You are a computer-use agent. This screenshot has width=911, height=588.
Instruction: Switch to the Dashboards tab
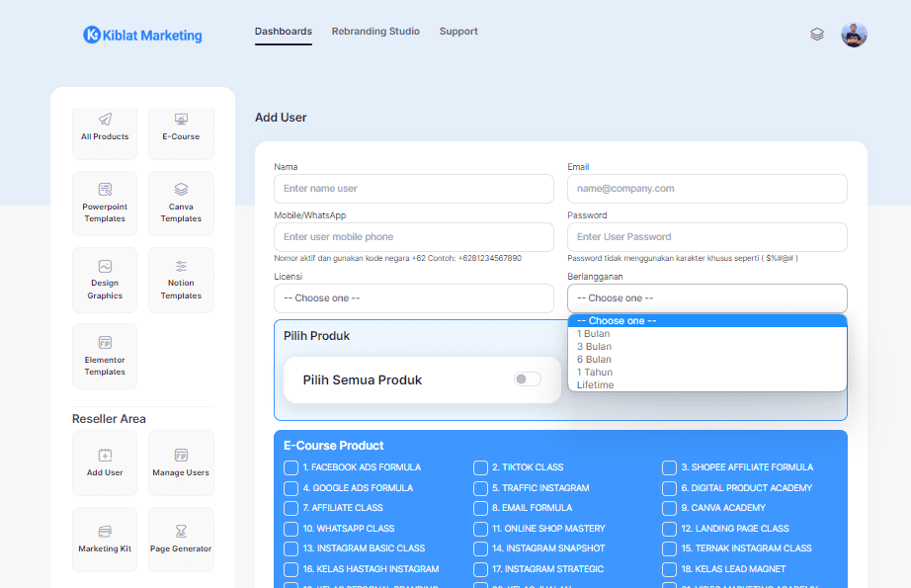click(284, 32)
